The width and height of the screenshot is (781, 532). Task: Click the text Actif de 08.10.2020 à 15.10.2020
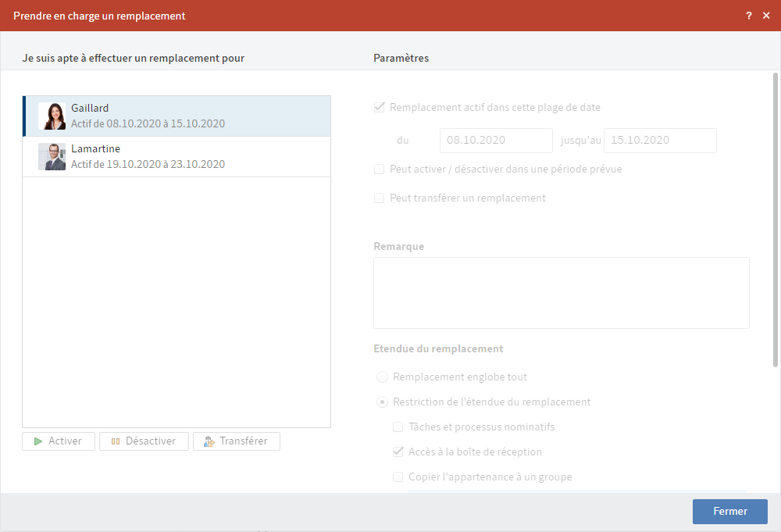coord(148,123)
